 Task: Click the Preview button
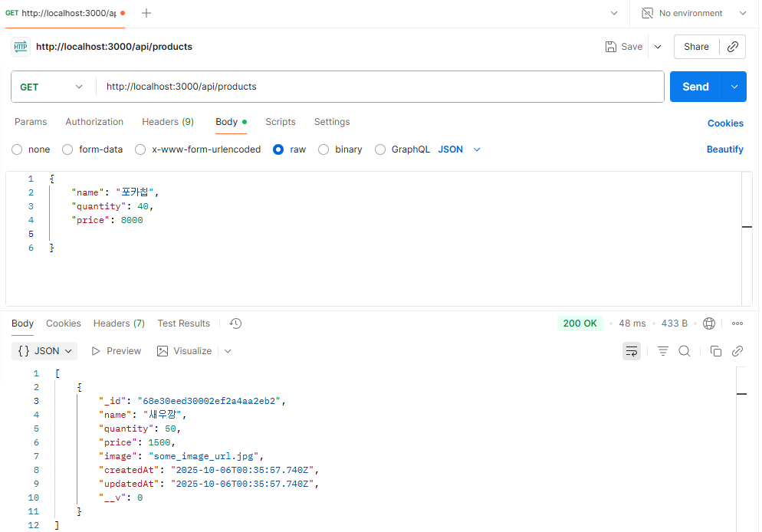(117, 351)
